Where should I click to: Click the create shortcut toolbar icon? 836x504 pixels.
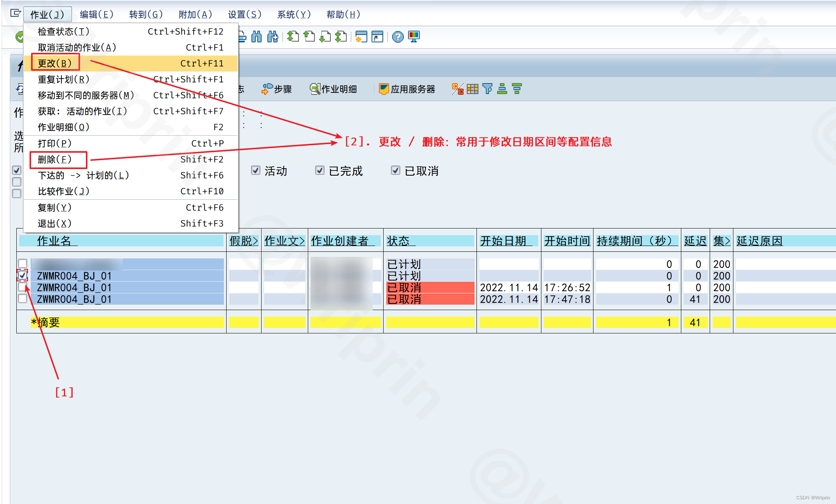pos(377,37)
